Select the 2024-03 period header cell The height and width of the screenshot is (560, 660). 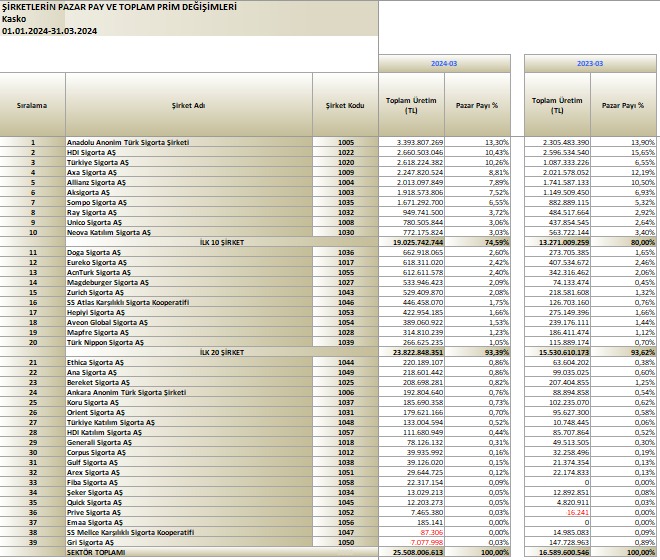(444, 64)
